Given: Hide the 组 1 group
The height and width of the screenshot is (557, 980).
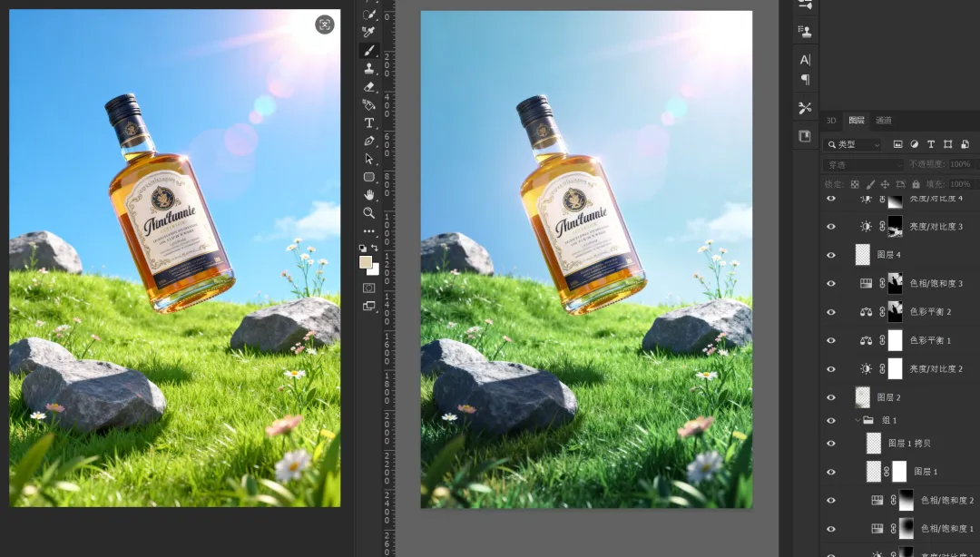Looking at the screenshot, I should coord(831,421).
